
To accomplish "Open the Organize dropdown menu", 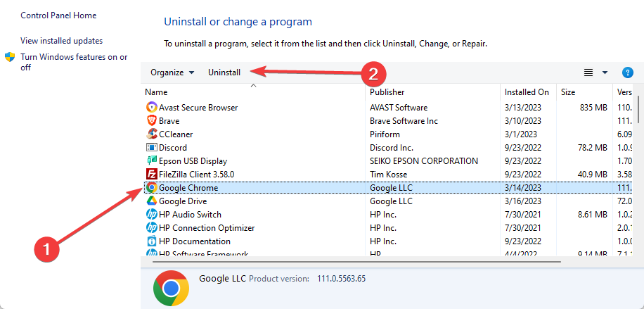I will point(172,72).
